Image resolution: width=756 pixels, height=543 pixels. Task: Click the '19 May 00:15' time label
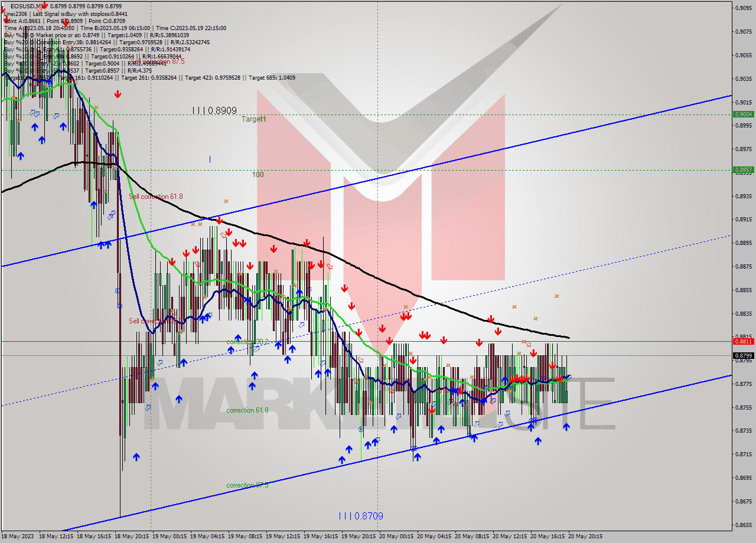point(169,537)
